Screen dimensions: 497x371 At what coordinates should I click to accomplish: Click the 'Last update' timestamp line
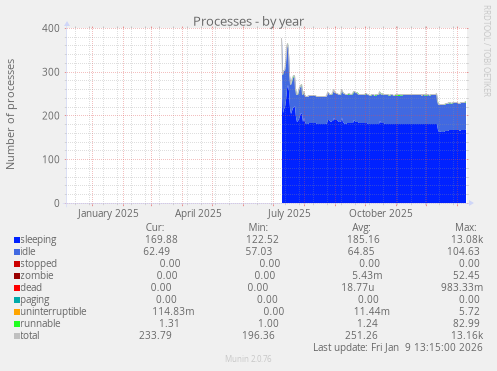tap(398, 347)
